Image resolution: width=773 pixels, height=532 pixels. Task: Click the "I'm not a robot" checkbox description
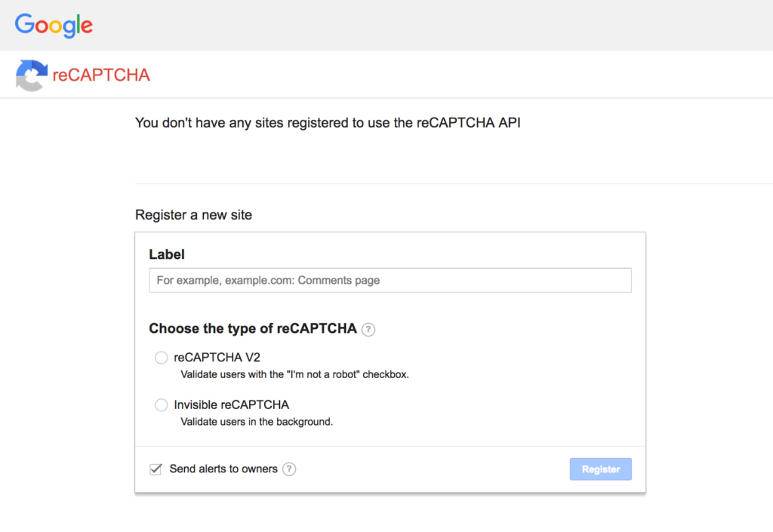coord(295,374)
